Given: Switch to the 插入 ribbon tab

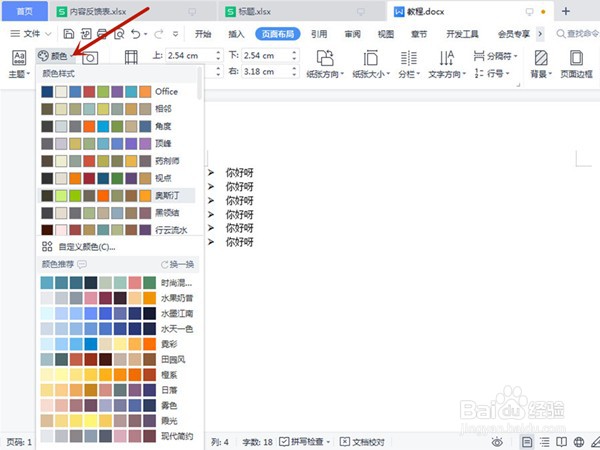Looking at the screenshot, I should point(236,34).
